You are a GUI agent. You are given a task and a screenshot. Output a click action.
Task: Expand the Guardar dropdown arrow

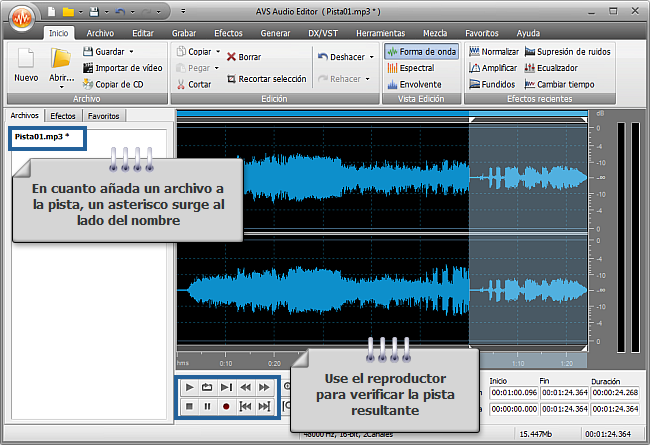[x=131, y=52]
